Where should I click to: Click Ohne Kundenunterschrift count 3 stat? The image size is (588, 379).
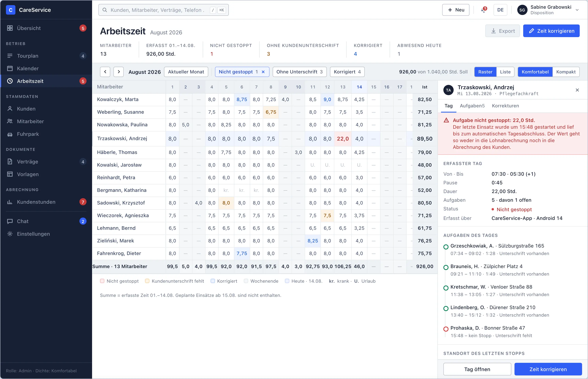coord(268,54)
